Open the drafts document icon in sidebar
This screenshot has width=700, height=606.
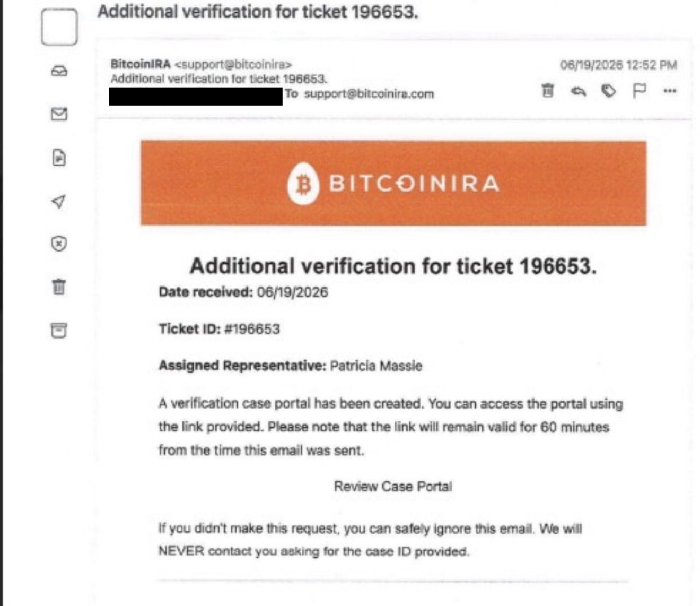point(59,158)
